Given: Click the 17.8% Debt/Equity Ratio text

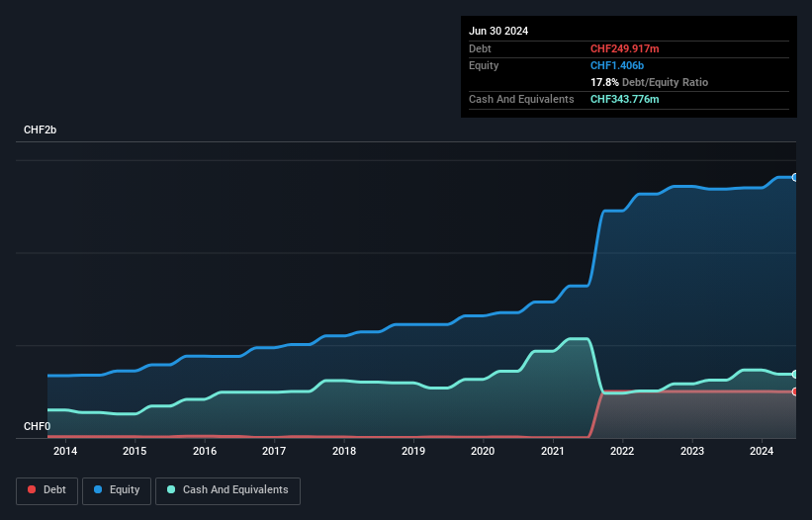Looking at the screenshot, I should (649, 82).
